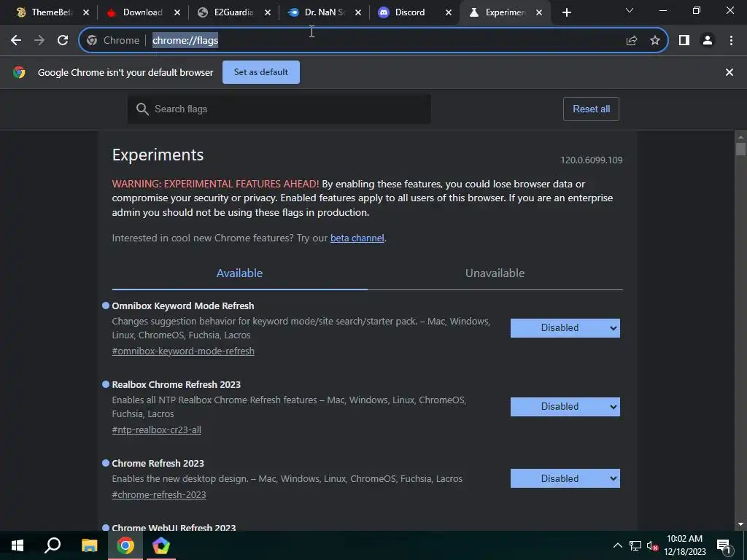This screenshot has width=747, height=560.
Task: Click the Realbox Chrome Refresh 2023 title
Action: tap(177, 384)
